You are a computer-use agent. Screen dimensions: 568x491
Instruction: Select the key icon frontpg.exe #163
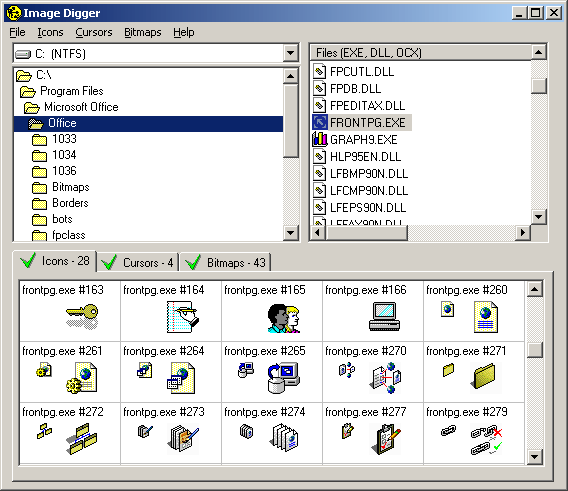click(82, 317)
